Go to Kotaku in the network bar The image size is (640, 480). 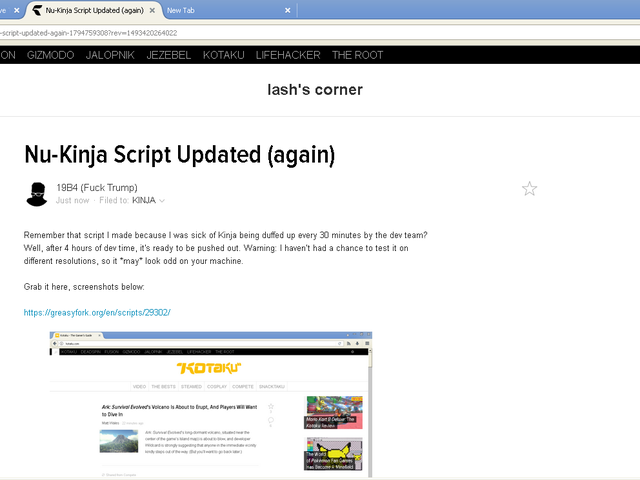pyautogui.click(x=224, y=55)
